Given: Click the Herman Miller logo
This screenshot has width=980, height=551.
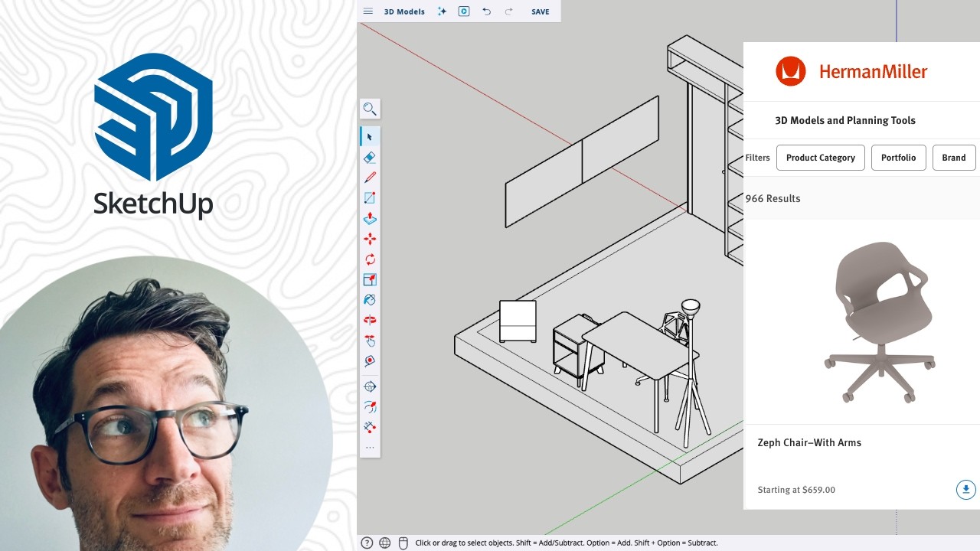Looking at the screenshot, I should [x=851, y=71].
